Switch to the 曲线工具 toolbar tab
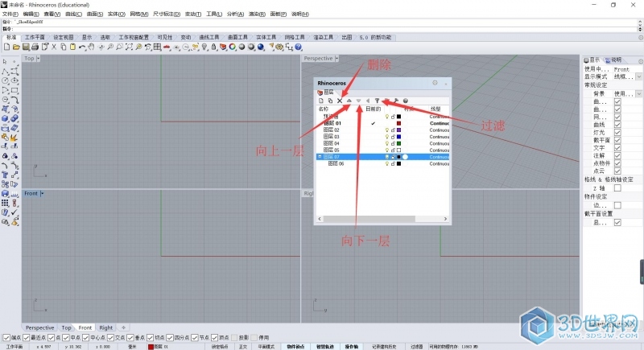The image size is (644, 350). pyautogui.click(x=209, y=37)
